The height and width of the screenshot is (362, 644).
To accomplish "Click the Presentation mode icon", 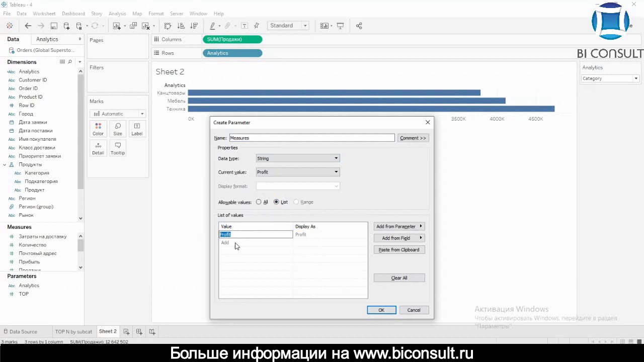I will 341,26.
